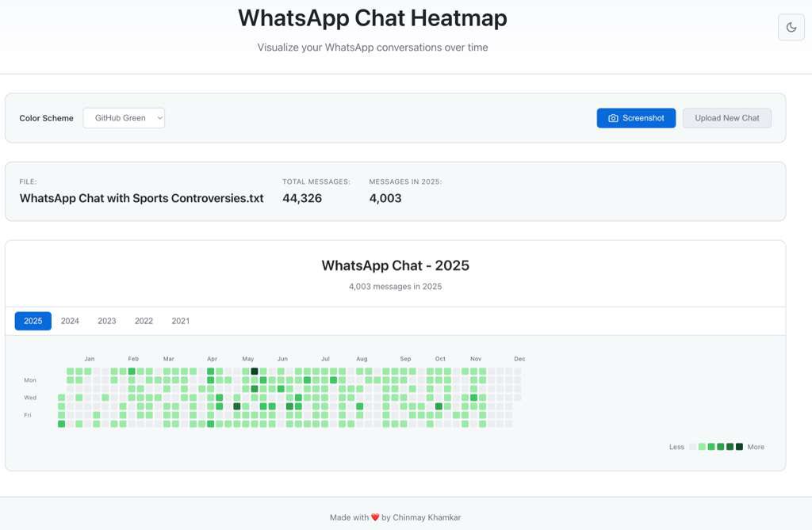Click the 'Fri' weekday label
This screenshot has width=812, height=530.
(x=28, y=415)
